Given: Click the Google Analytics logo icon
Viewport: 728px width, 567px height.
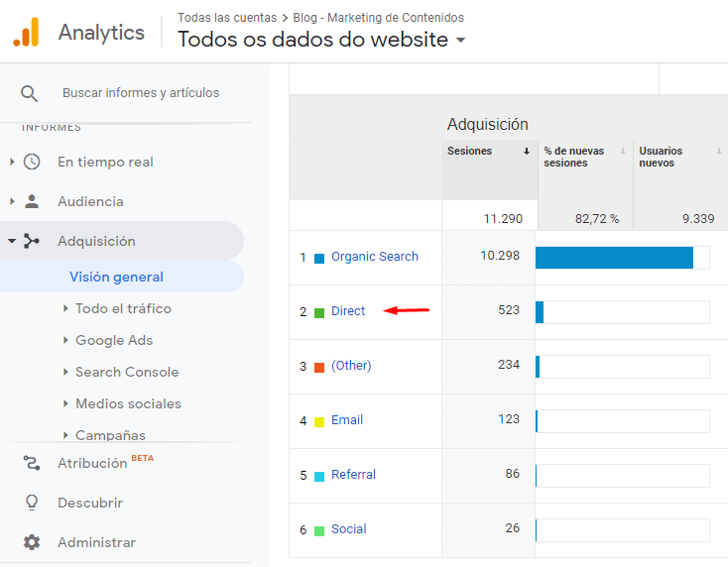Looking at the screenshot, I should pos(26,32).
